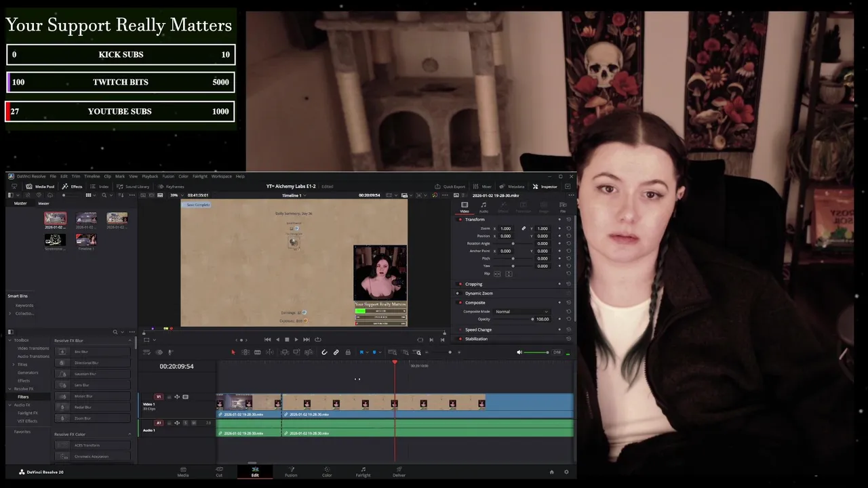Toggle the Transform section enable dot
Viewport: 868px width, 488px height.
[460, 220]
